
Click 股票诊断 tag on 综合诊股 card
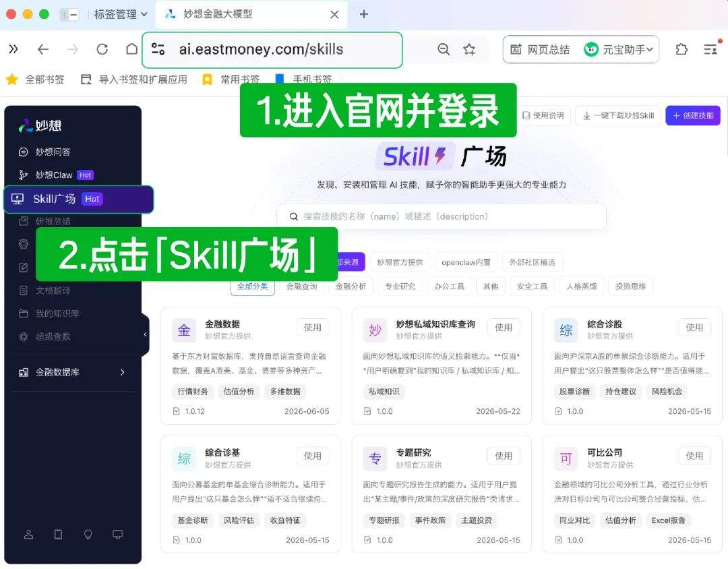pyautogui.click(x=574, y=392)
